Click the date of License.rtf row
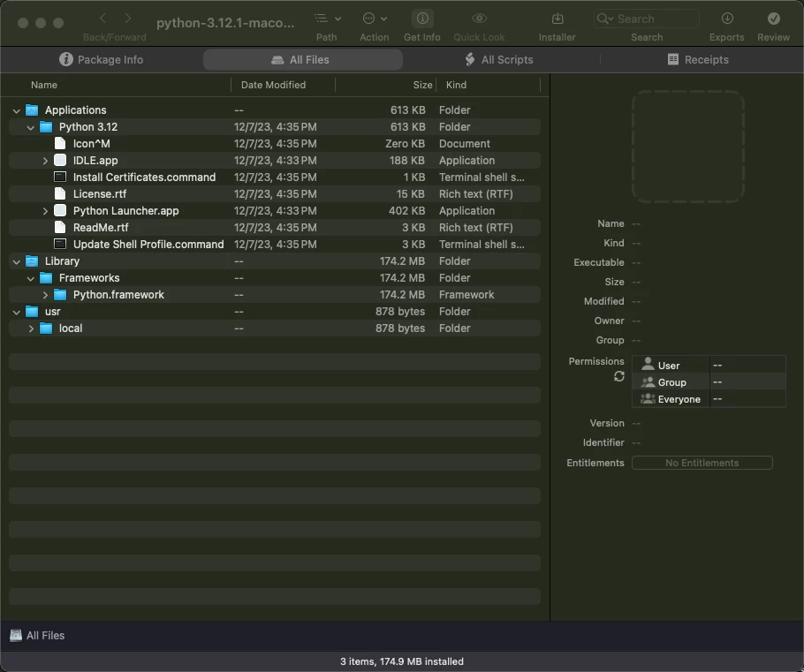This screenshot has width=804, height=672. 276,193
